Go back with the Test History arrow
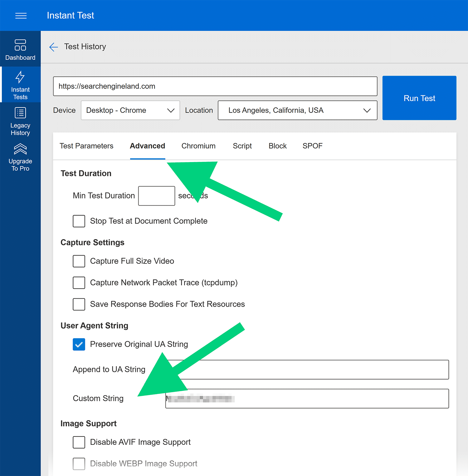The image size is (468, 476). [x=54, y=47]
